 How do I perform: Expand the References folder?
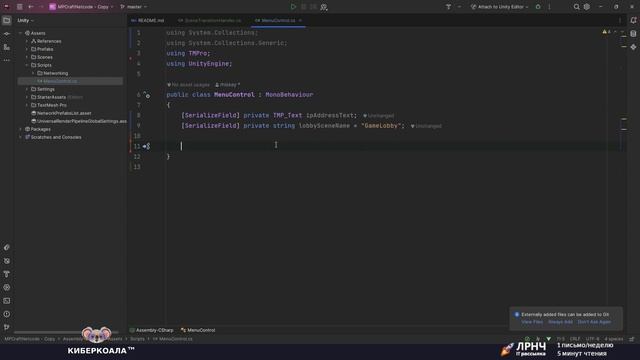click(x=27, y=41)
